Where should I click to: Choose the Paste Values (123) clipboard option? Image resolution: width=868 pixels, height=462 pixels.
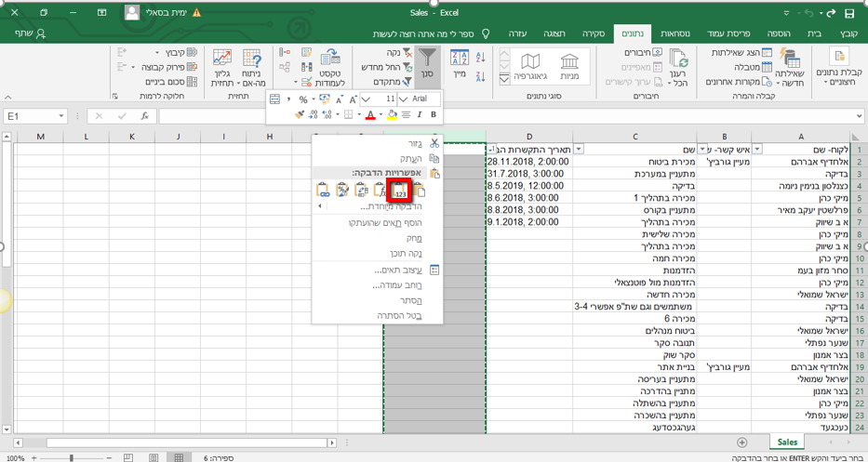click(x=400, y=190)
